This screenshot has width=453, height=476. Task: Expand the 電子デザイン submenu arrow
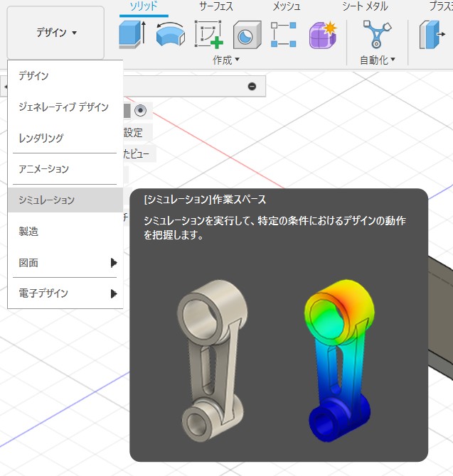click(x=114, y=293)
